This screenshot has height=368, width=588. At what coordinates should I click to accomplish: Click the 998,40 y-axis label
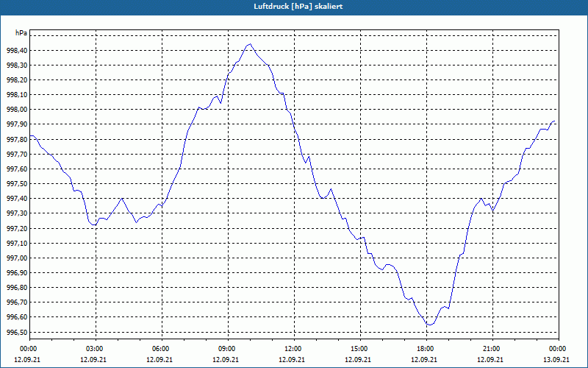(17, 50)
